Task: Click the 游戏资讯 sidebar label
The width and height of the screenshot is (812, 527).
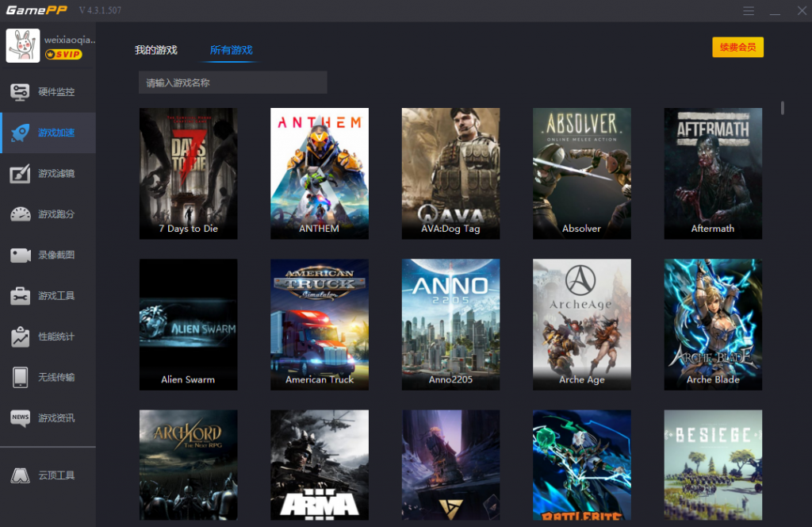Action: click(x=56, y=417)
